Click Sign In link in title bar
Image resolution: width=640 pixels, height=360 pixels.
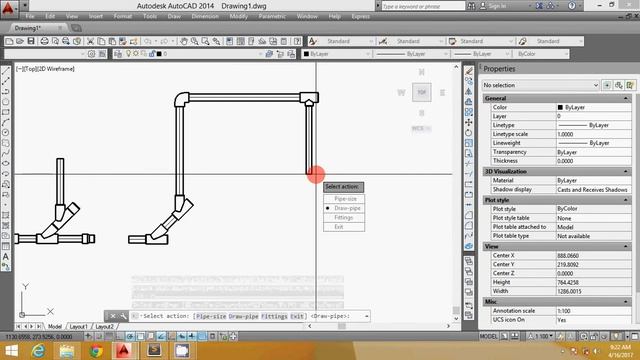click(x=498, y=6)
